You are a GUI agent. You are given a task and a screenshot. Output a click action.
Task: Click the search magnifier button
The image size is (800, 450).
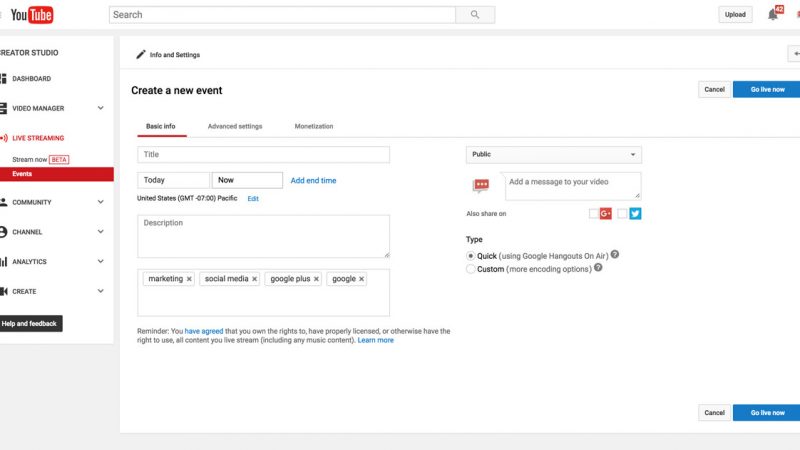pos(475,15)
